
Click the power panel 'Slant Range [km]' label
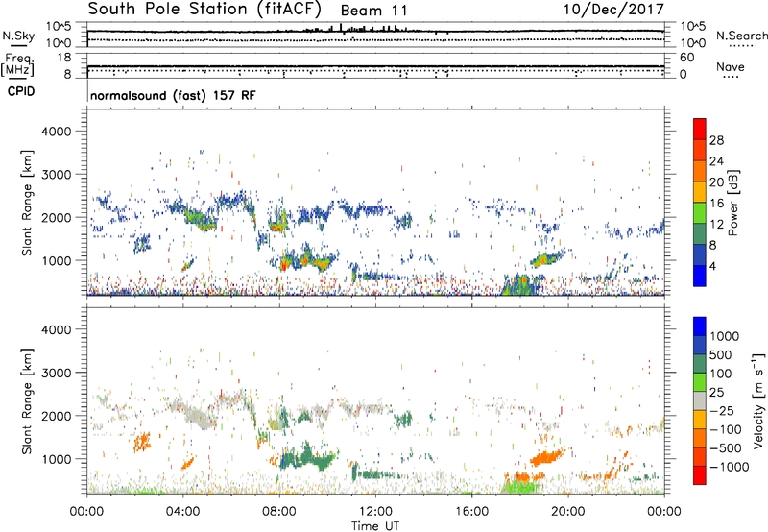[x=27, y=203]
